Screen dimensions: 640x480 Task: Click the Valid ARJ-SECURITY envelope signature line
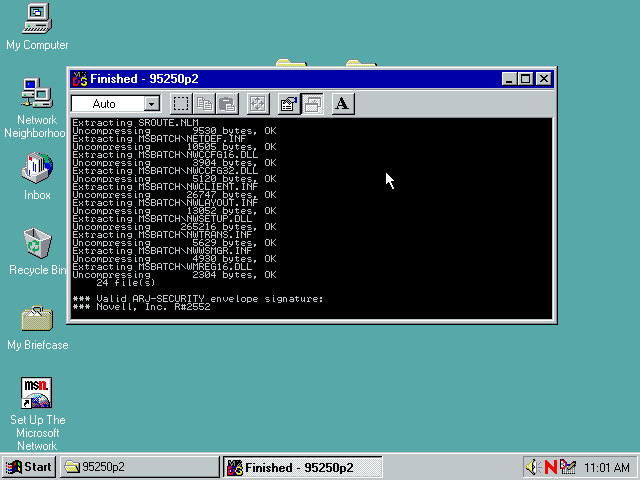tap(198, 299)
